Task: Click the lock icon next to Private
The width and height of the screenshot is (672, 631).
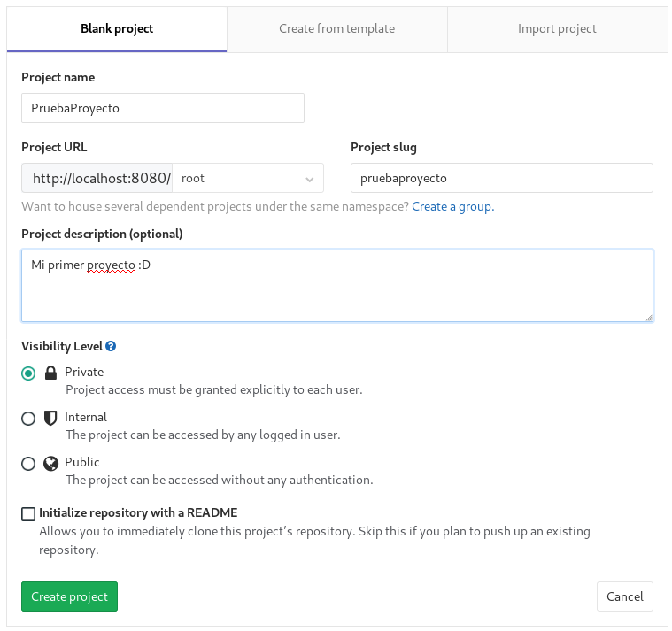Action: (x=50, y=373)
